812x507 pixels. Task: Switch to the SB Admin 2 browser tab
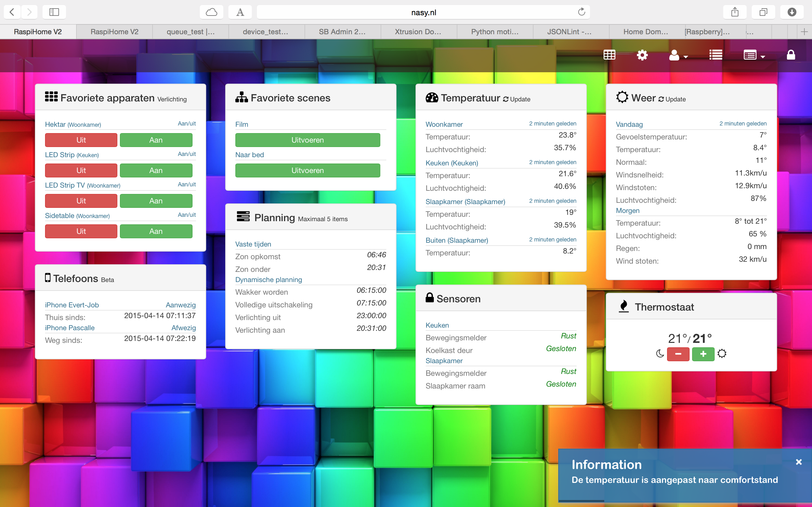click(342, 32)
